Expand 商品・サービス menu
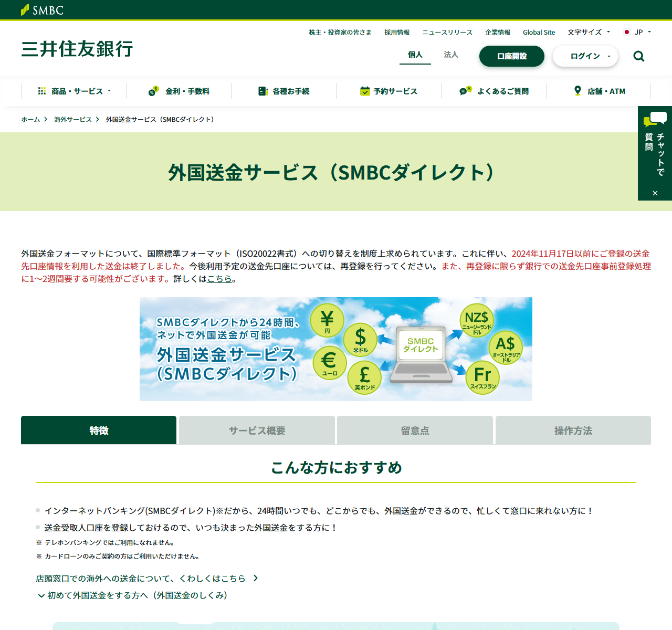Image resolution: width=672 pixels, height=630 pixels. point(74,91)
